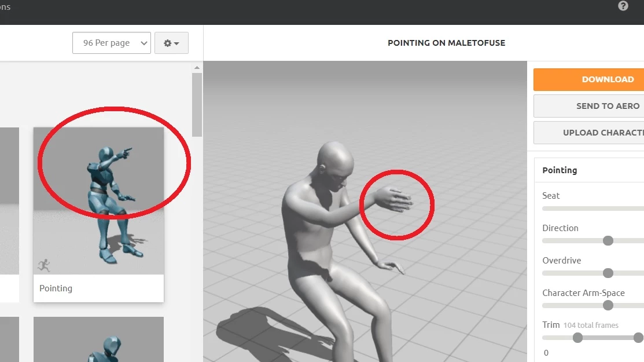Adjust the Character Arm-Space slider handle
This screenshot has height=362, width=644.
(608, 305)
